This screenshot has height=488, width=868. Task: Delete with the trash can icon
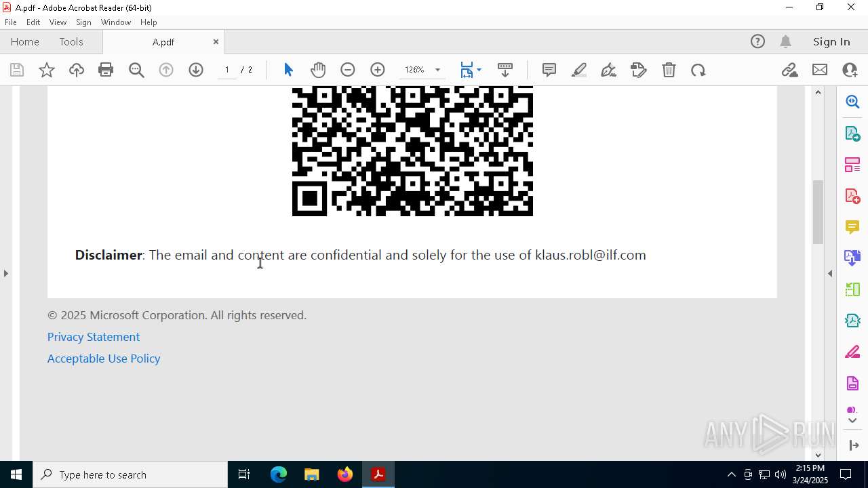click(x=669, y=70)
